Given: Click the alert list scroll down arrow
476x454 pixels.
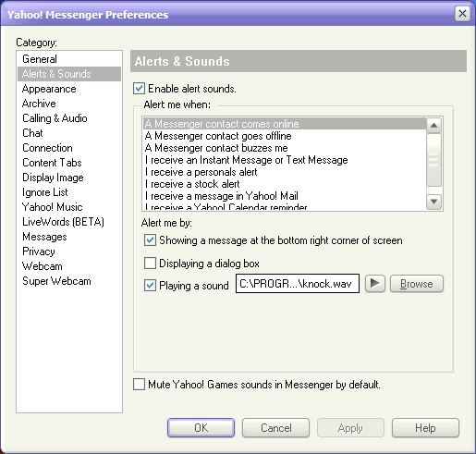Looking at the screenshot, I should tap(434, 202).
